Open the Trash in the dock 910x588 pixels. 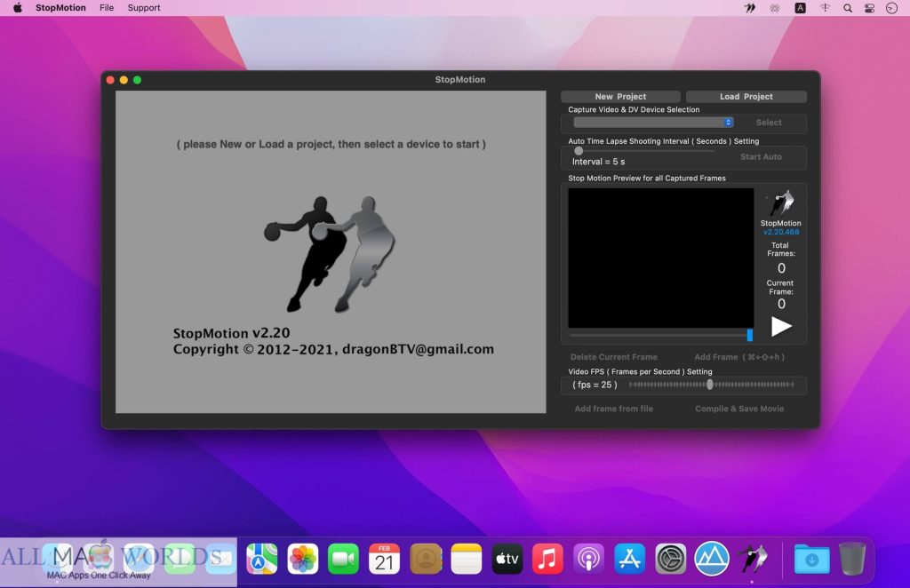click(x=852, y=559)
